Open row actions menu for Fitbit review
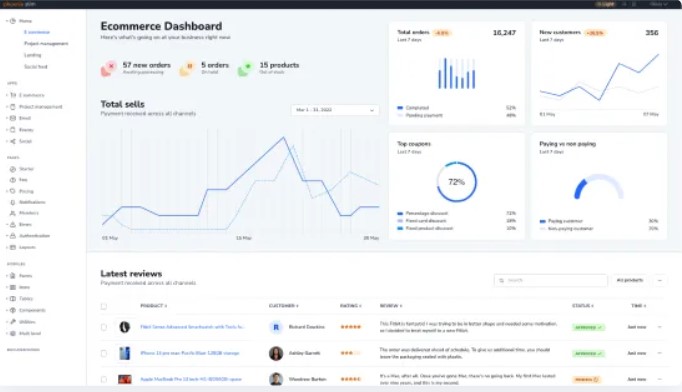 (x=660, y=327)
